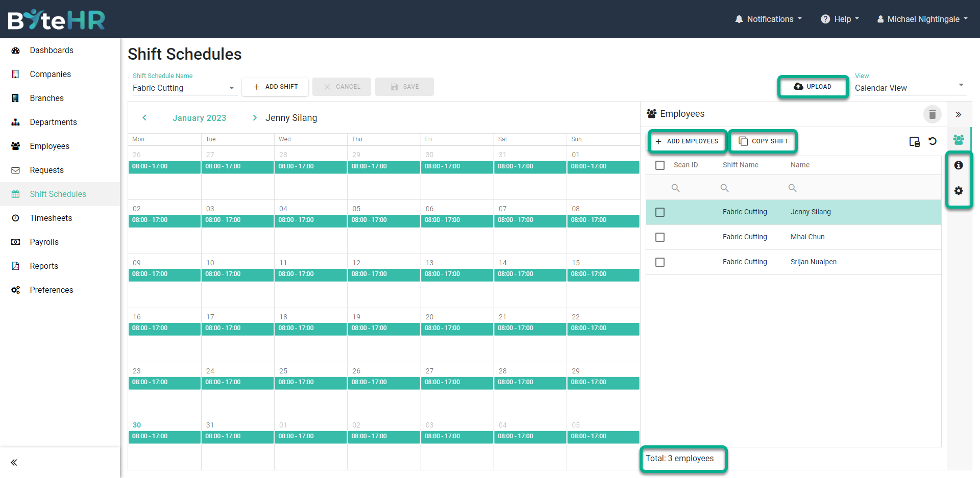Click the COPY SHIFT button
Screen dimensions: 980x478
click(764, 141)
